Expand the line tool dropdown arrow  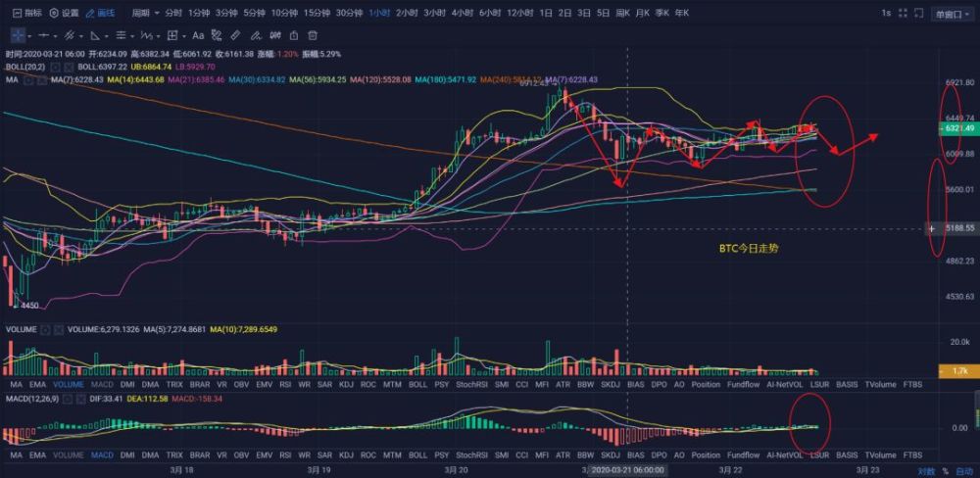click(56, 36)
